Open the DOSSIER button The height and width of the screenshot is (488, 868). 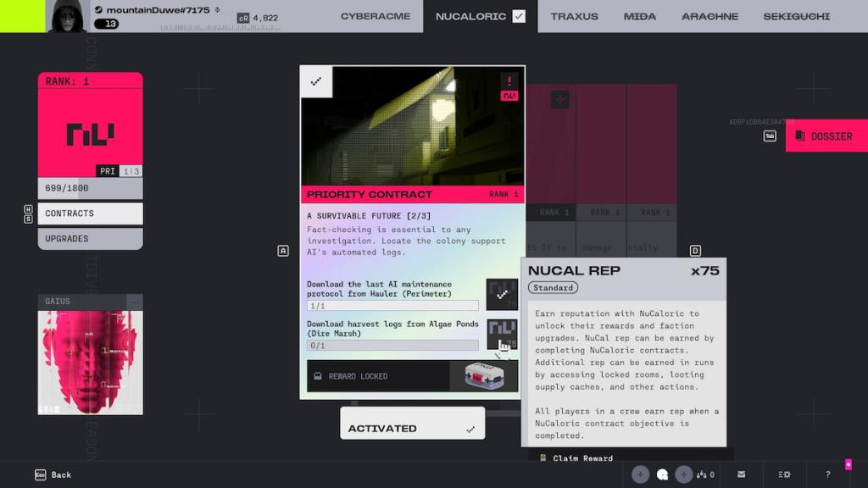(826, 136)
